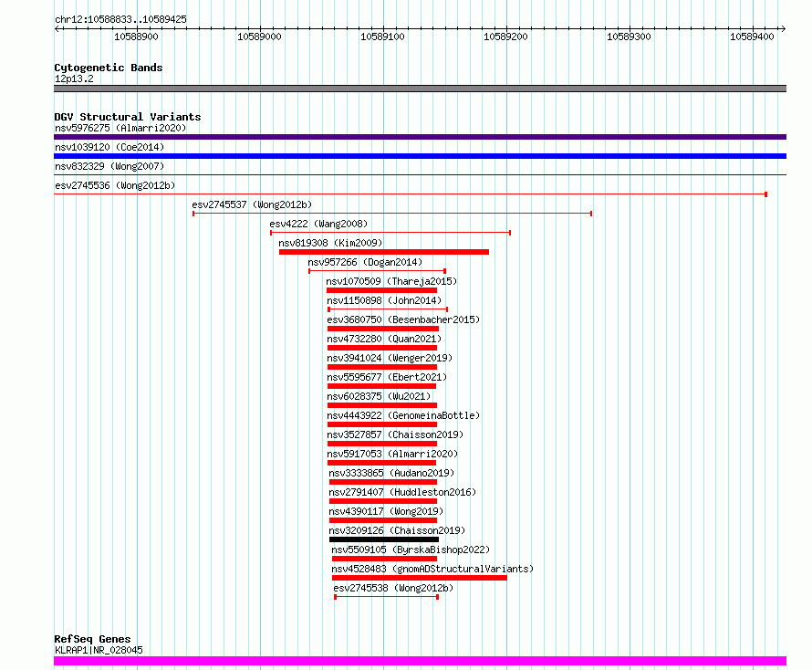Select esv2745536 (Wong2012b) variant label
812x670 pixels.
coord(115,185)
